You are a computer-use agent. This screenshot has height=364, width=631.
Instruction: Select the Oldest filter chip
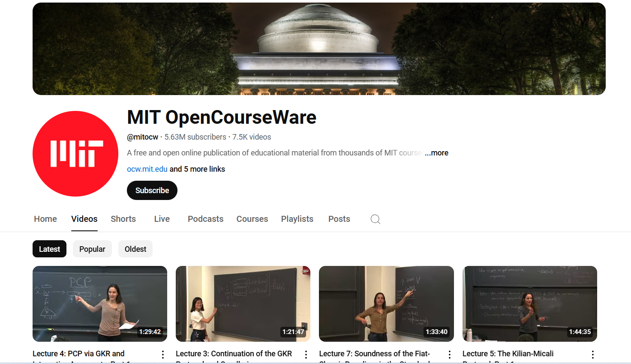tap(135, 249)
